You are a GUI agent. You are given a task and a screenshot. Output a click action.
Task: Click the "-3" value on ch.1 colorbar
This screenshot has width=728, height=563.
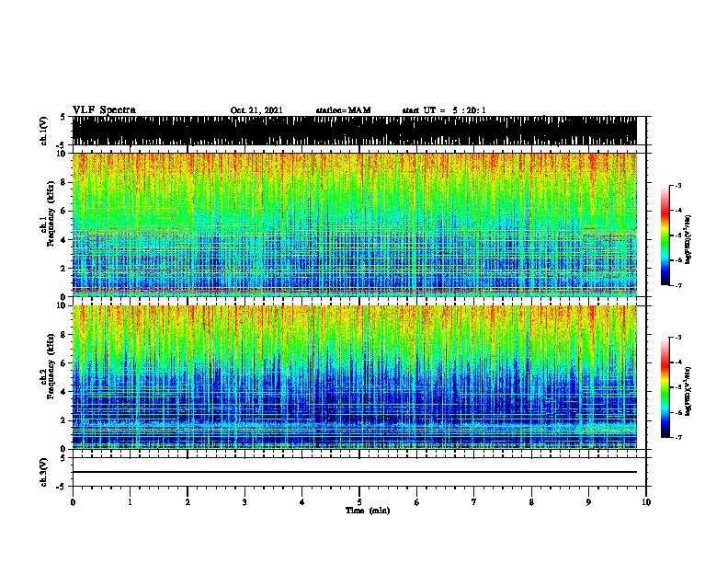pos(677,185)
